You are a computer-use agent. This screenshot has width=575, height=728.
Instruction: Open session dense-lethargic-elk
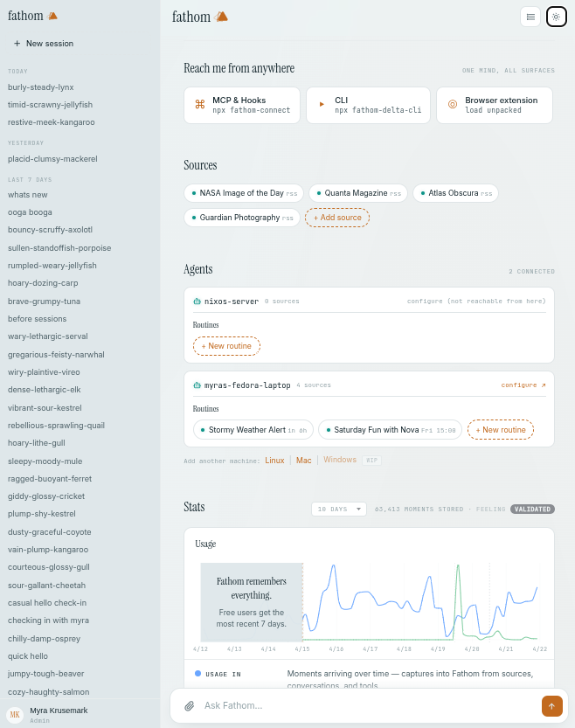(x=44, y=390)
